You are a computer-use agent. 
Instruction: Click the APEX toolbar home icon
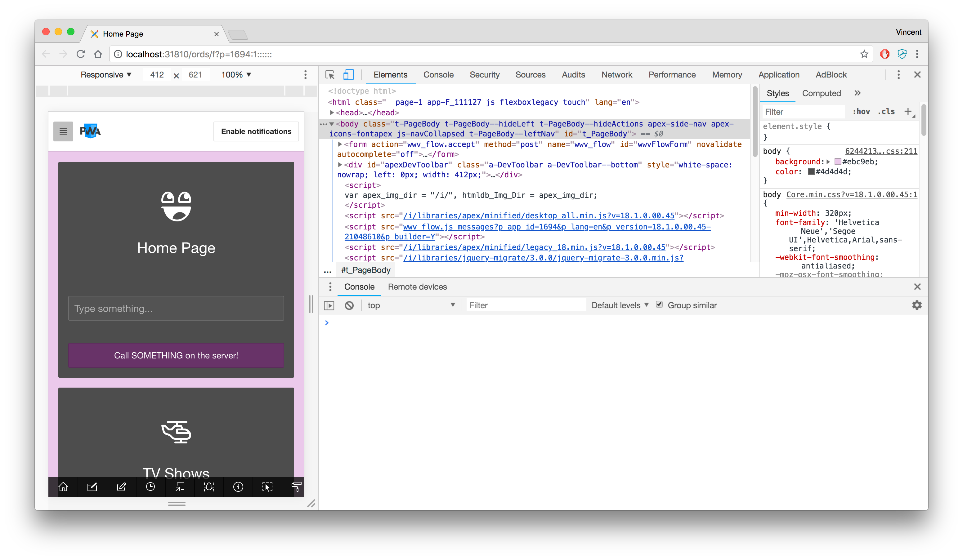coord(63,487)
